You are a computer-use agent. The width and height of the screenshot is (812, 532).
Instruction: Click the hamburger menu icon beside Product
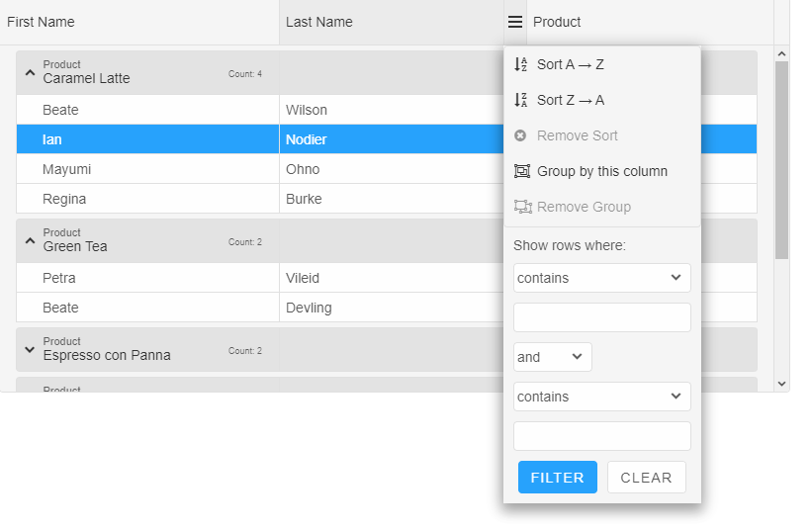(x=514, y=22)
